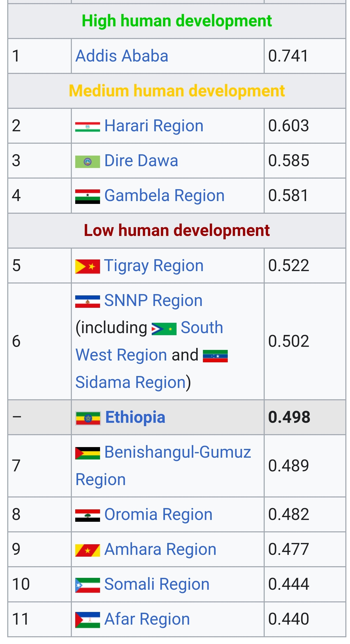Click the Amhara Region flag icon
The image size is (350, 644).
coord(87,550)
